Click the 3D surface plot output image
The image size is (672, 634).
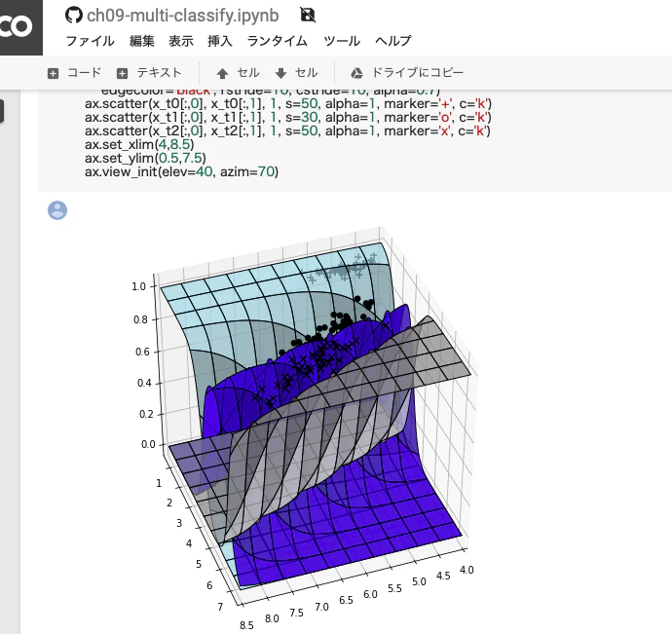coord(305,429)
